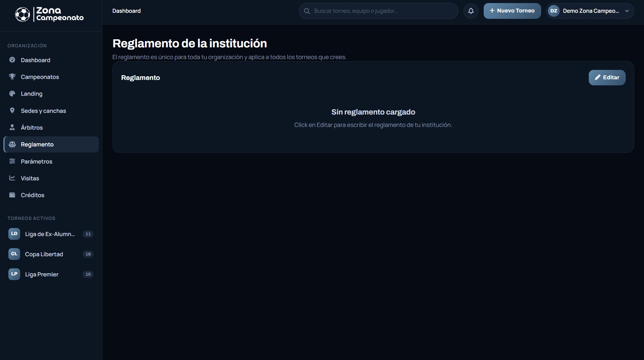Click the Reglamento scales icon

(x=12, y=144)
